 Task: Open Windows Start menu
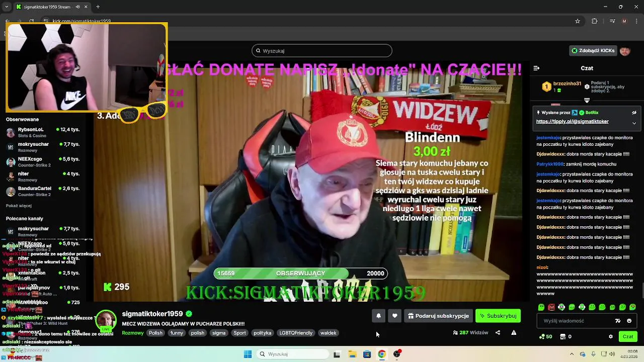pyautogui.click(x=248, y=354)
